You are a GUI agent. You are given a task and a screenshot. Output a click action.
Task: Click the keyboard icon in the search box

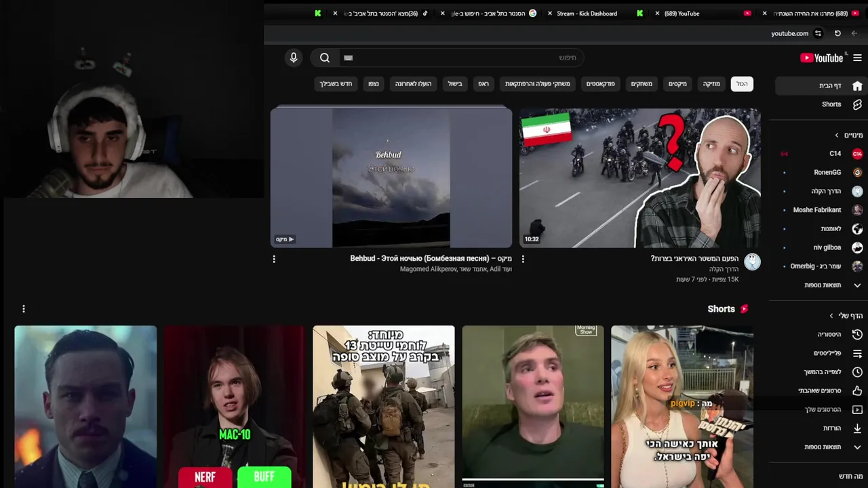point(349,58)
